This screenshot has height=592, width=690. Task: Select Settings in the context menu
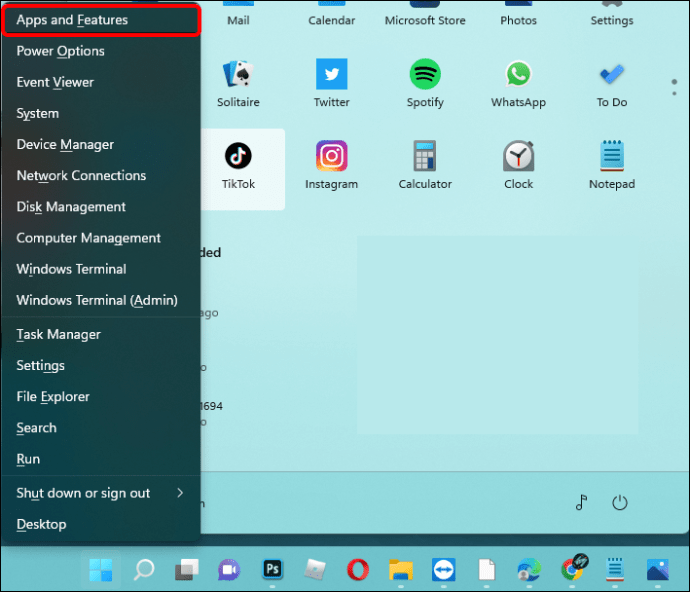point(101,366)
